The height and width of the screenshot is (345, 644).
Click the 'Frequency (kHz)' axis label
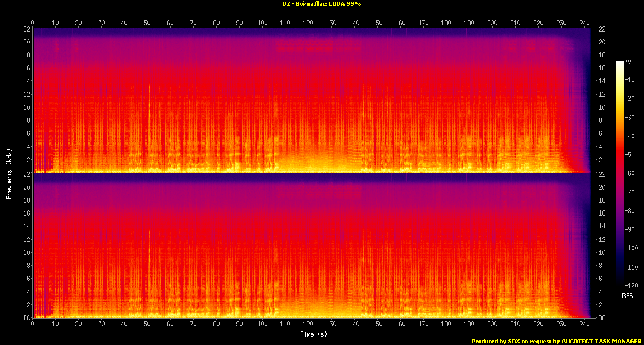9,173
